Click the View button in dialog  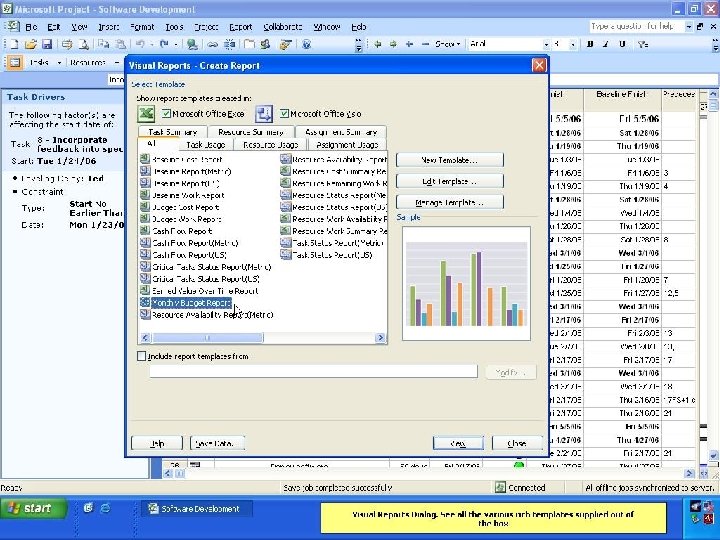[458, 443]
